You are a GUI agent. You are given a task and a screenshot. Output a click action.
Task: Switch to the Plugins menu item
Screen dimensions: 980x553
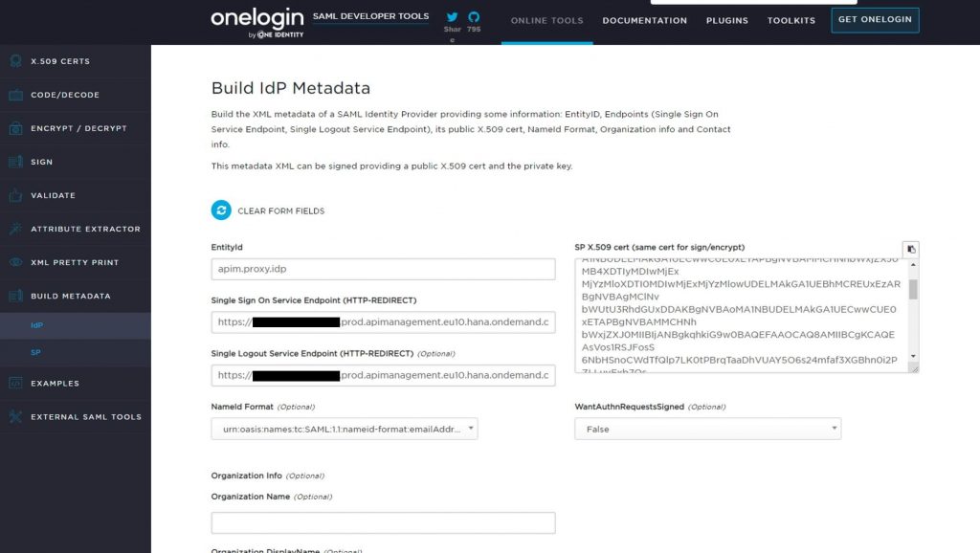pos(727,21)
